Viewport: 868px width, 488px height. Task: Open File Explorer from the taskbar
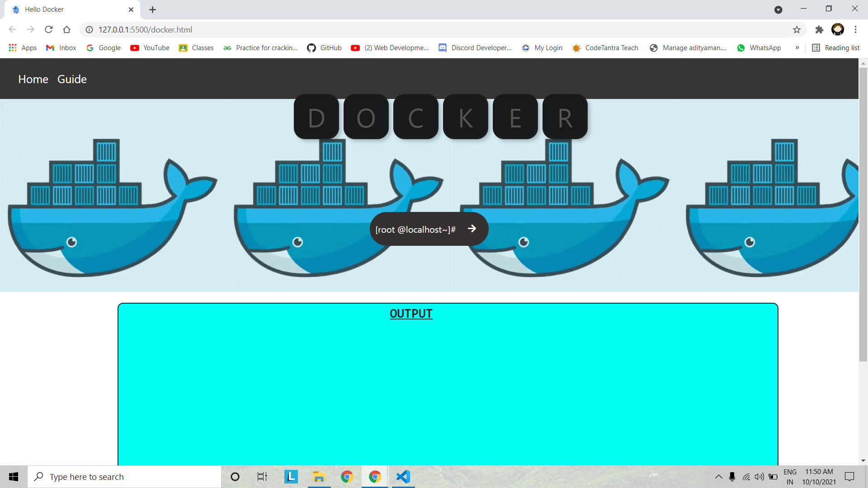coord(319,477)
